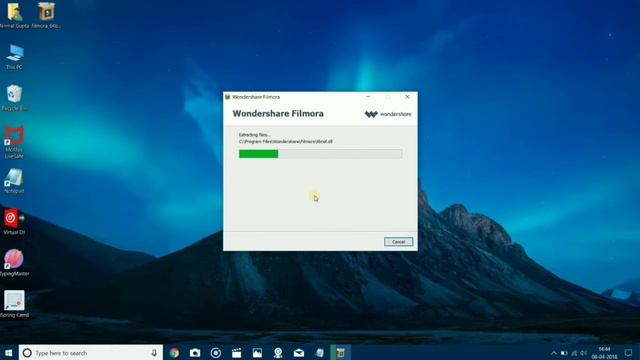
Task: Click the taskbar search box
Action: (x=91, y=353)
